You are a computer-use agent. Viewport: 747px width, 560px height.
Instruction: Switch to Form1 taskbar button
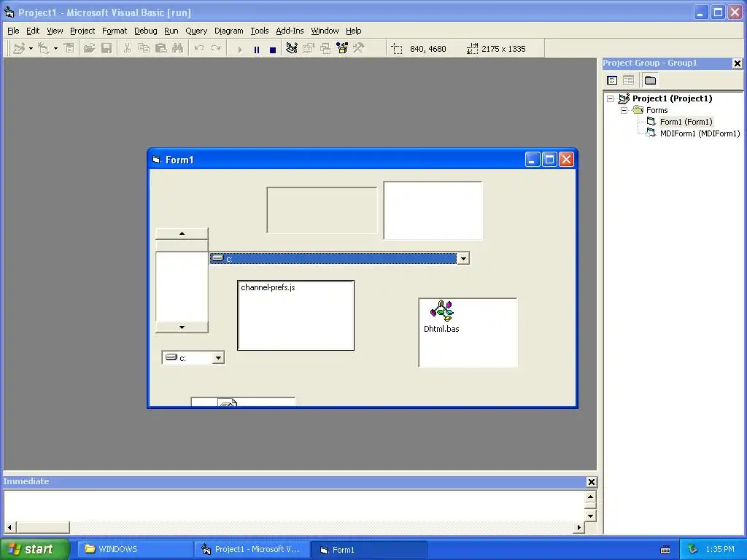[368, 549]
